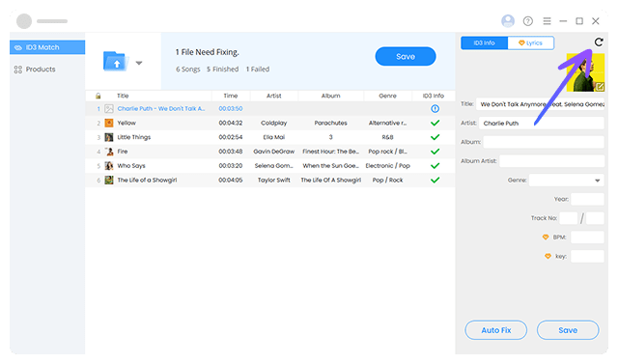Click the Time column header
This screenshot has height=364, width=618.
231,96
